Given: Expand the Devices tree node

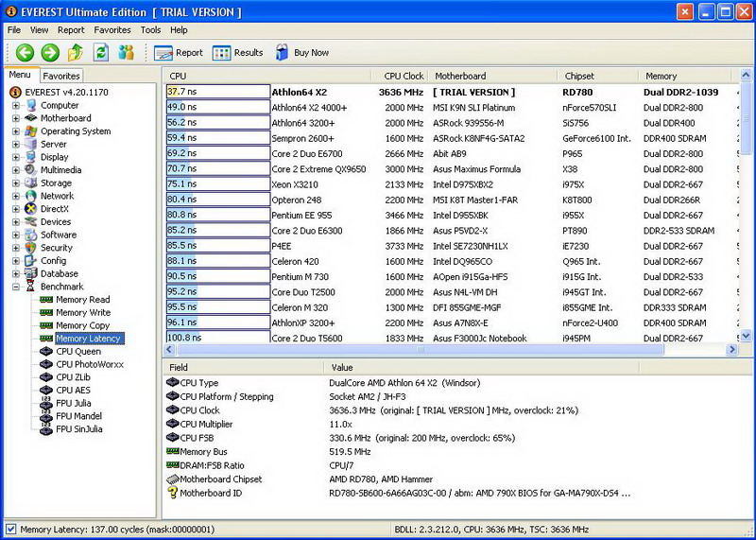Looking at the screenshot, I should pyautogui.click(x=16, y=222).
